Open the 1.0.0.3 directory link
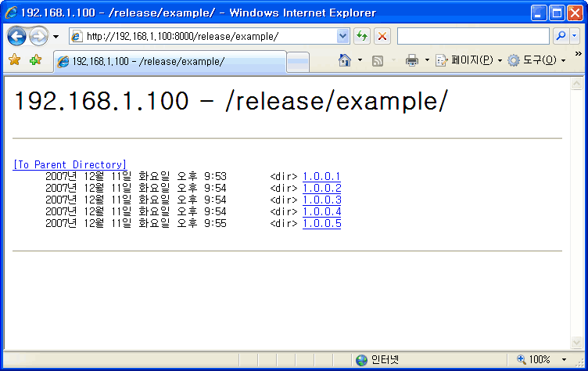The width and height of the screenshot is (588, 371). click(321, 200)
